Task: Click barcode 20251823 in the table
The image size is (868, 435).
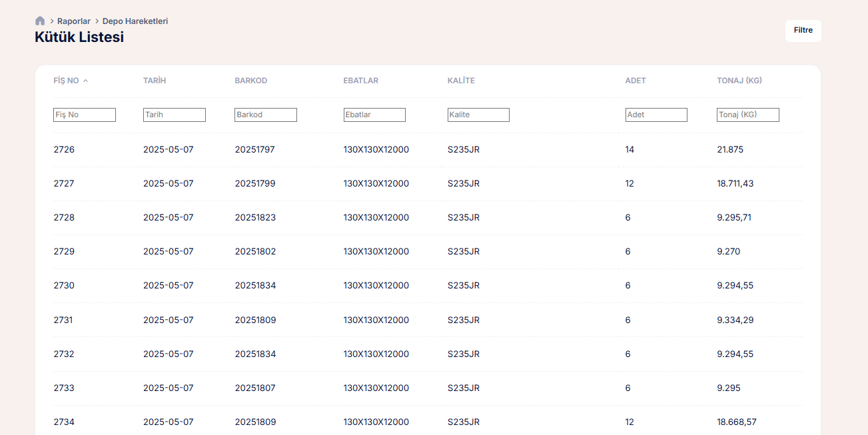Action: 255,218
